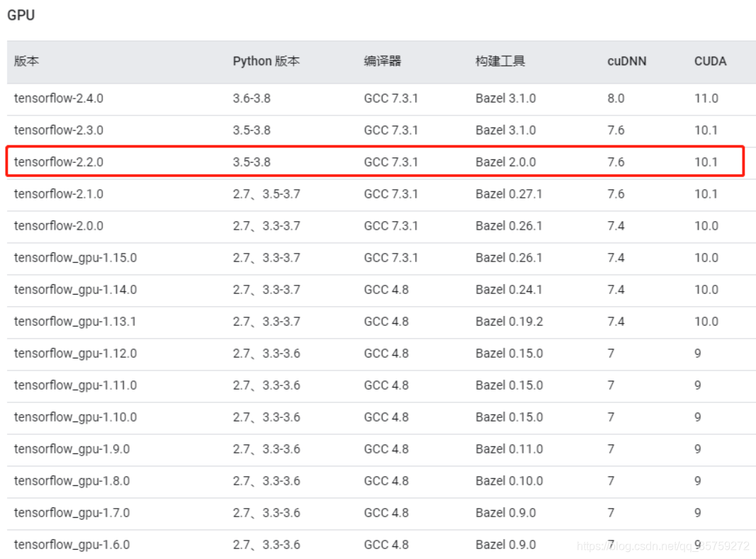
Task: Click the 构建工具 column header
Action: (500, 61)
